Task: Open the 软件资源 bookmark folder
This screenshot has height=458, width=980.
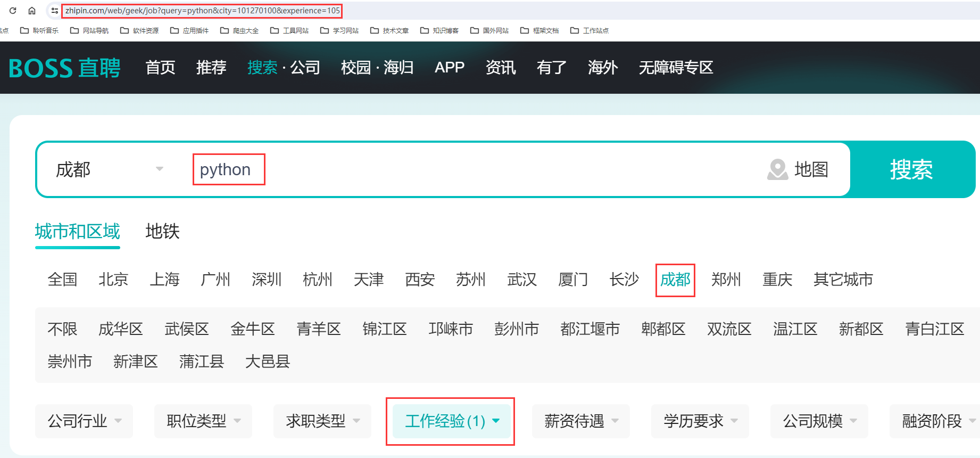Action: coord(139,30)
